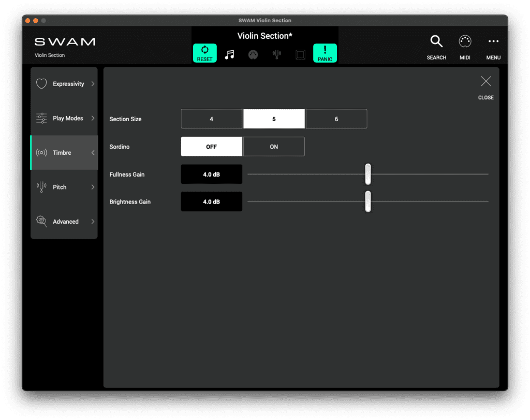
Task: Adjust the Fullness Gain slider
Action: (x=368, y=175)
